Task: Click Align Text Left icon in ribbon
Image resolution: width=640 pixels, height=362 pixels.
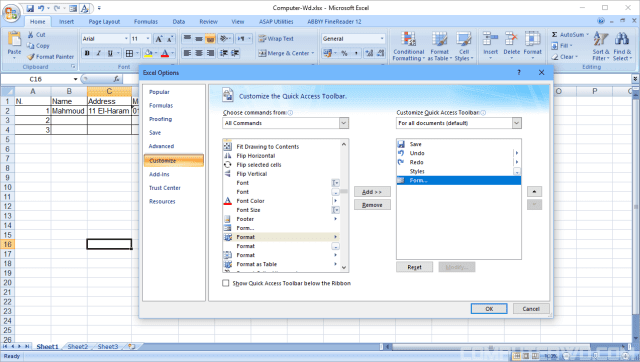Action: click(187, 53)
